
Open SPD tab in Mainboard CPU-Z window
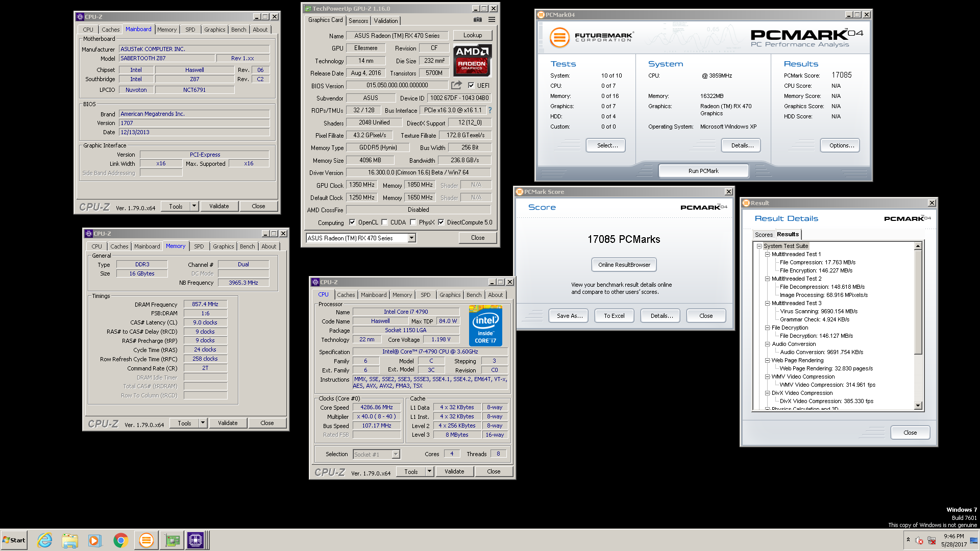click(190, 30)
